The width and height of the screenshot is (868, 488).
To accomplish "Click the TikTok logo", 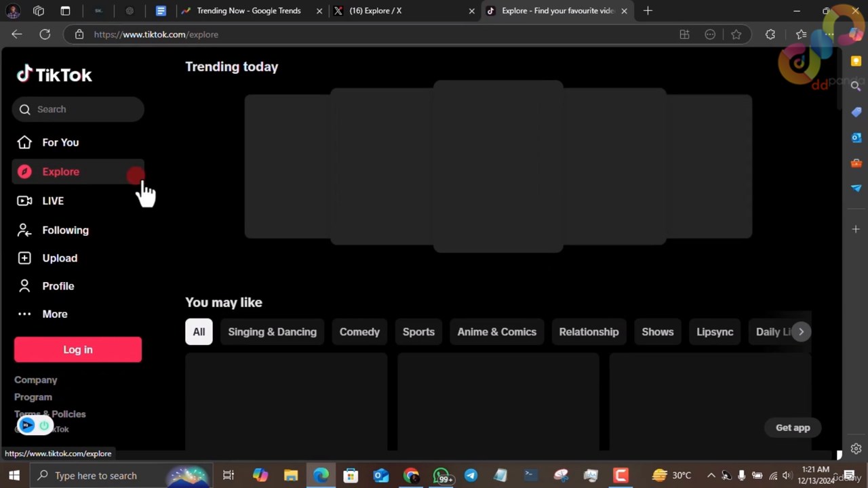I will tap(54, 75).
